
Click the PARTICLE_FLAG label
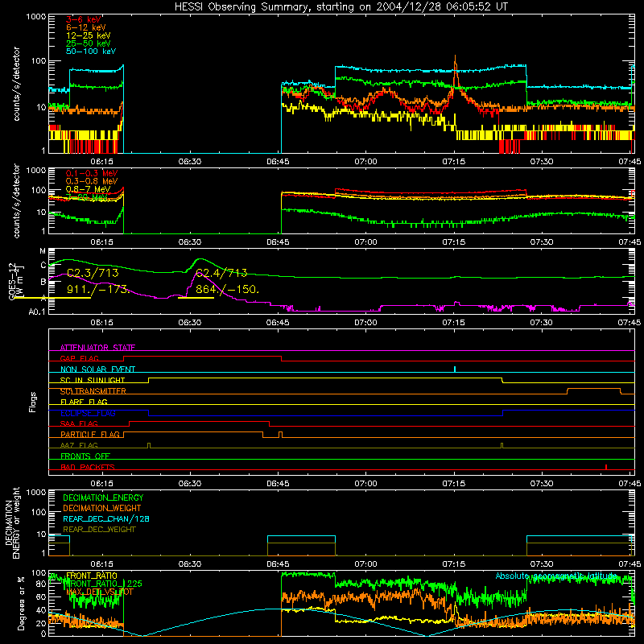coord(90,434)
